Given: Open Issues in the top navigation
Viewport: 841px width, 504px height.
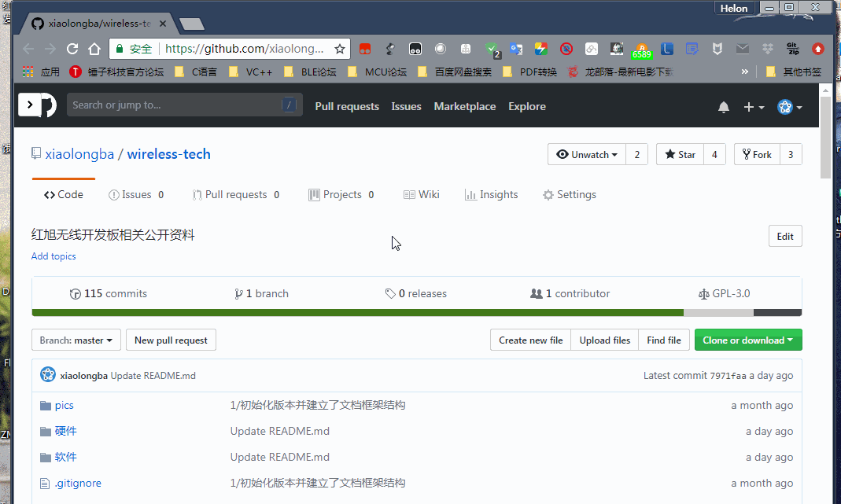Looking at the screenshot, I should click(x=406, y=106).
